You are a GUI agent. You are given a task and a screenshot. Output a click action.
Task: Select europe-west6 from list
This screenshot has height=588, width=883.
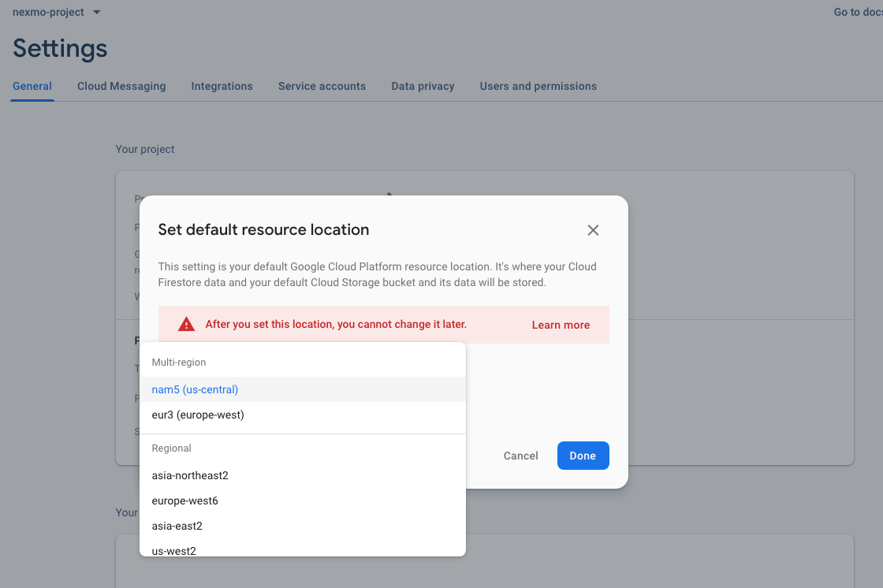tap(303, 501)
